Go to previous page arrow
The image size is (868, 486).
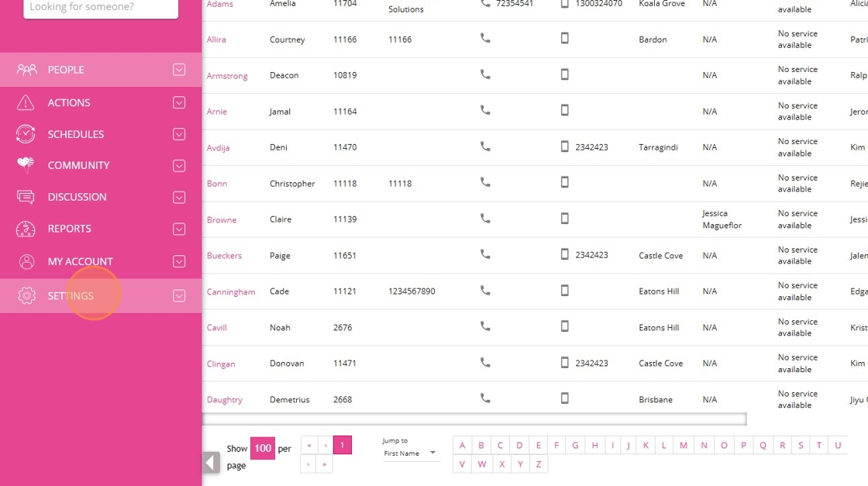[325, 445]
